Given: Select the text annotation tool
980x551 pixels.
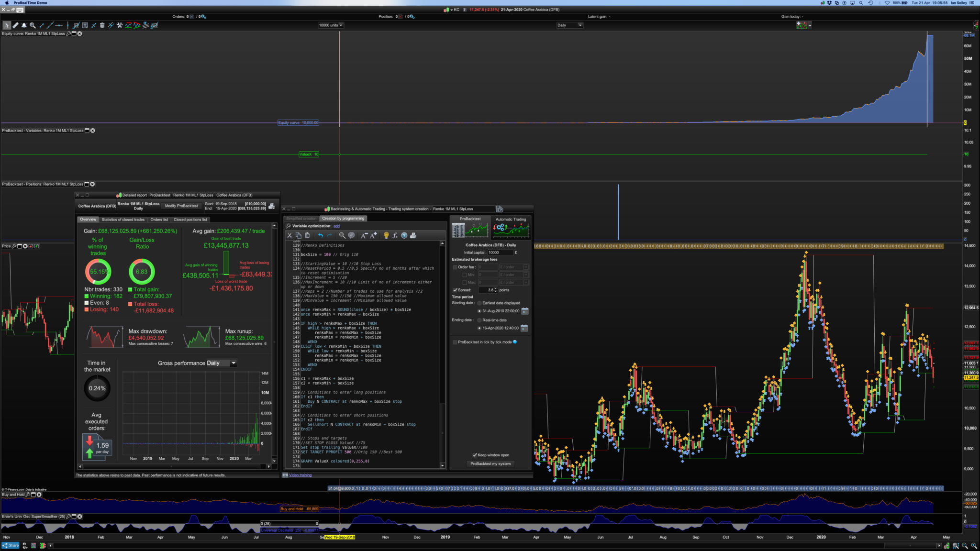Looking at the screenshot, I should [85, 25].
